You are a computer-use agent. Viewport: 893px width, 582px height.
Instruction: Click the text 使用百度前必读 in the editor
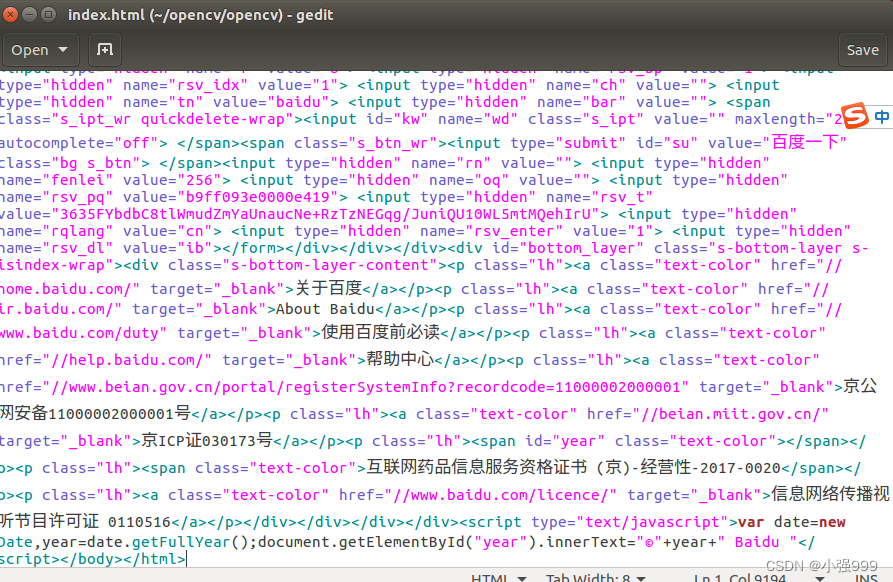point(380,332)
